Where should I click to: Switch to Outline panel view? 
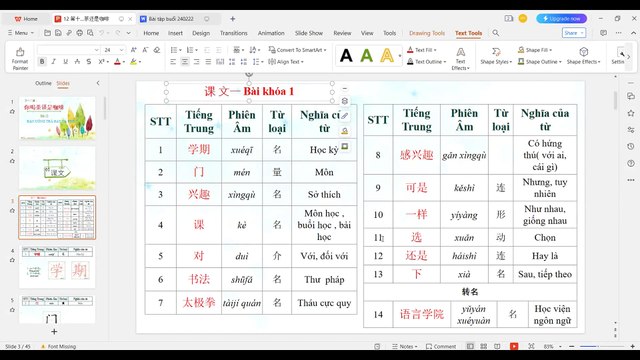(43, 83)
